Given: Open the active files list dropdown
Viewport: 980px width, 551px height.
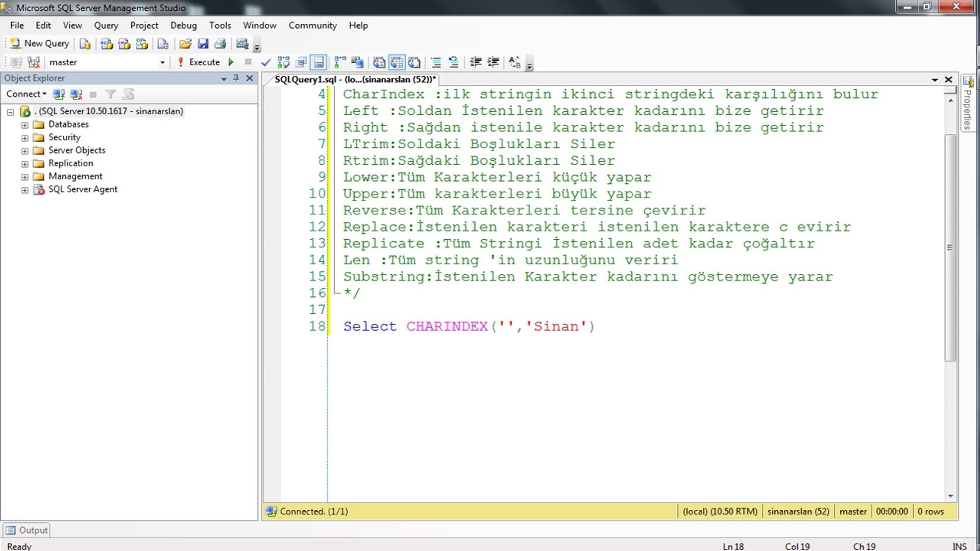Looking at the screenshot, I should [x=935, y=80].
